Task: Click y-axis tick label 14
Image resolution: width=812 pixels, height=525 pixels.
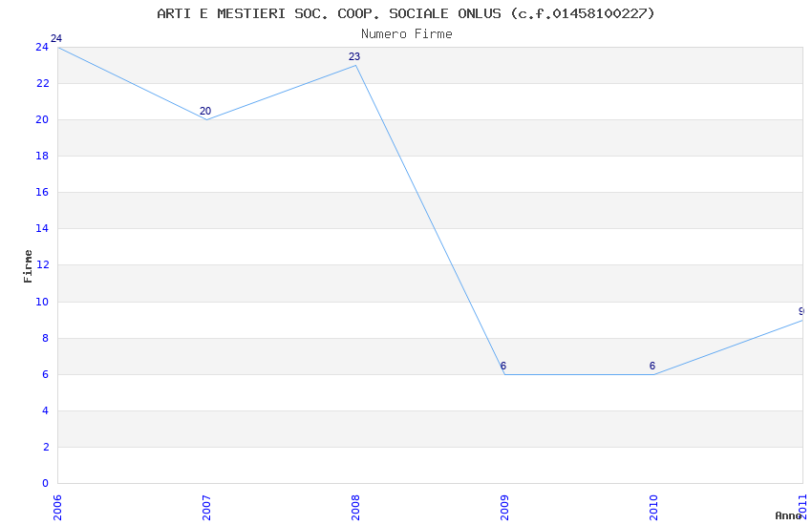Action: (x=42, y=228)
